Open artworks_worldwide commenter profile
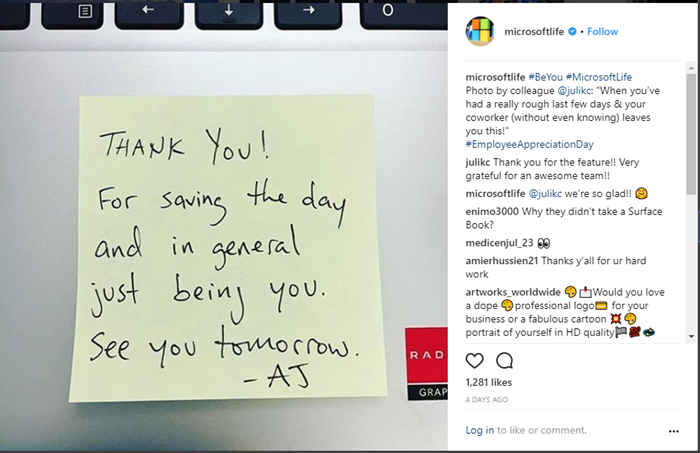Image resolution: width=700 pixels, height=453 pixels. [x=513, y=292]
